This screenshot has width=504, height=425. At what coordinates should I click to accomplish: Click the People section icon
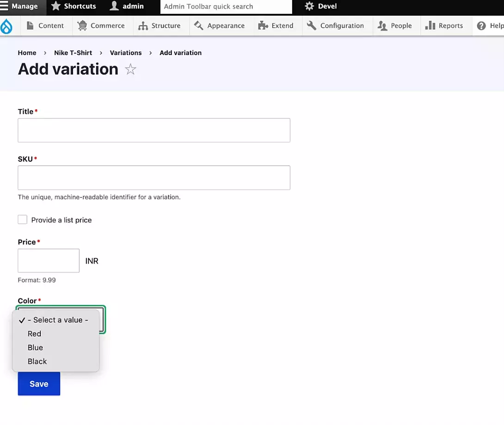tap(382, 26)
